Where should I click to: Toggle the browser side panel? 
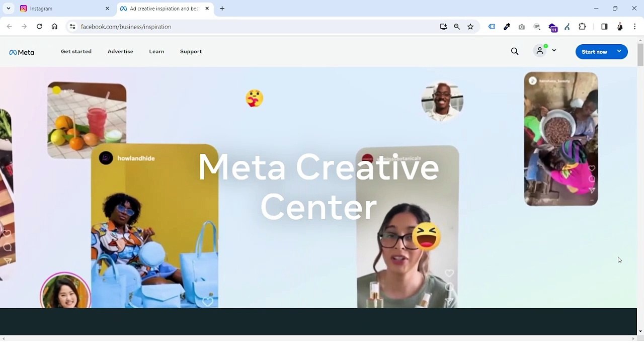pyautogui.click(x=604, y=27)
